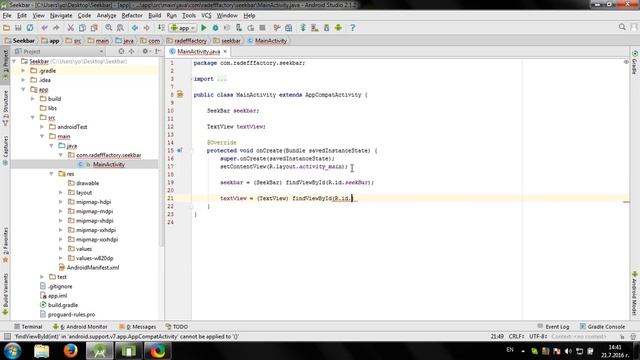Click the Redo arrow icon
Viewport: 640px width, 360px height.
pos(56,28)
